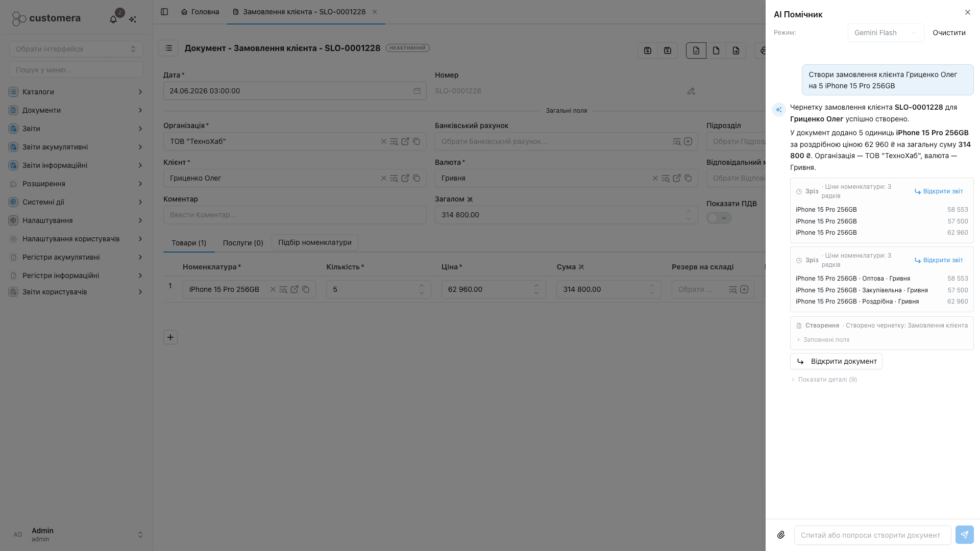Open Розширення menu item
The height and width of the screenshot is (551, 980).
pyautogui.click(x=76, y=184)
